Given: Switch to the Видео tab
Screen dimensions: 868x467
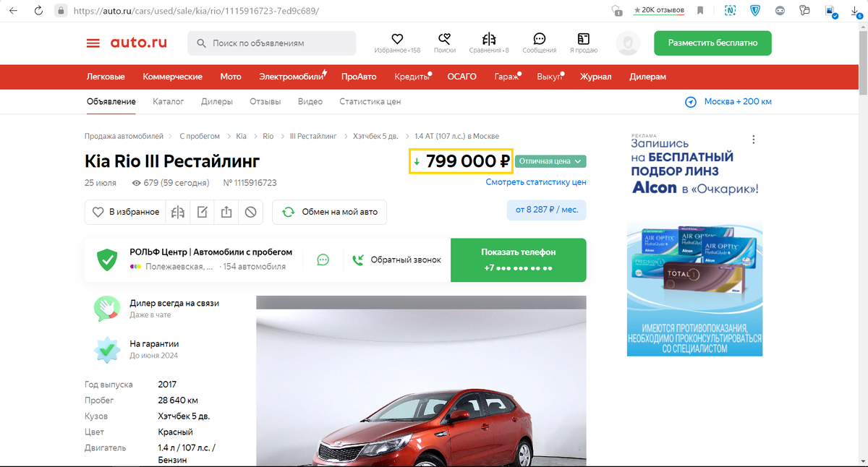Looking at the screenshot, I should (310, 102).
